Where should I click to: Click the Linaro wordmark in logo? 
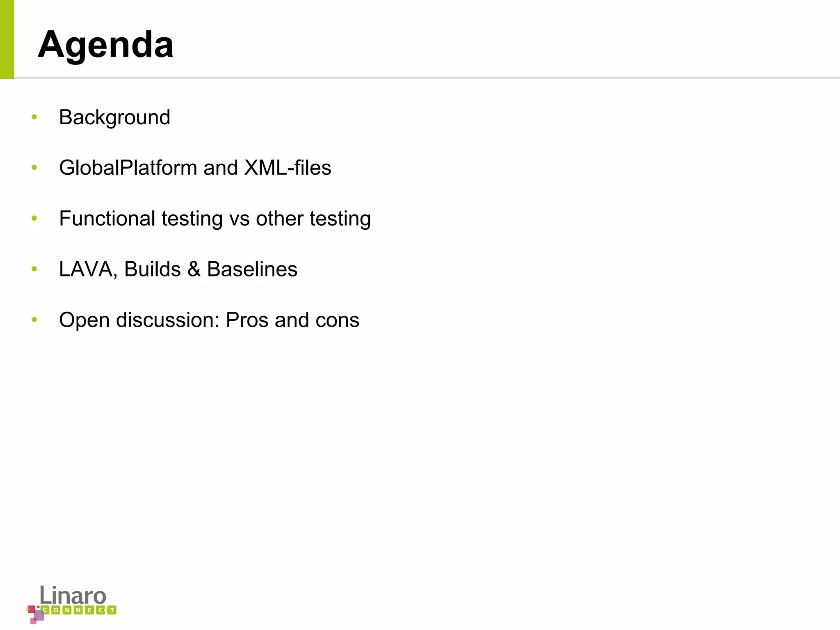click(x=73, y=595)
